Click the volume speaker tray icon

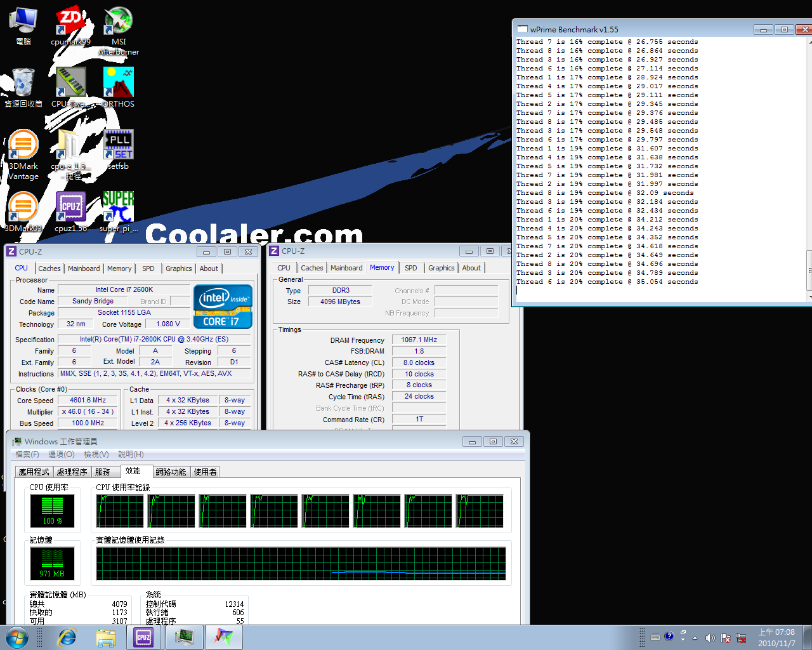[710, 638]
